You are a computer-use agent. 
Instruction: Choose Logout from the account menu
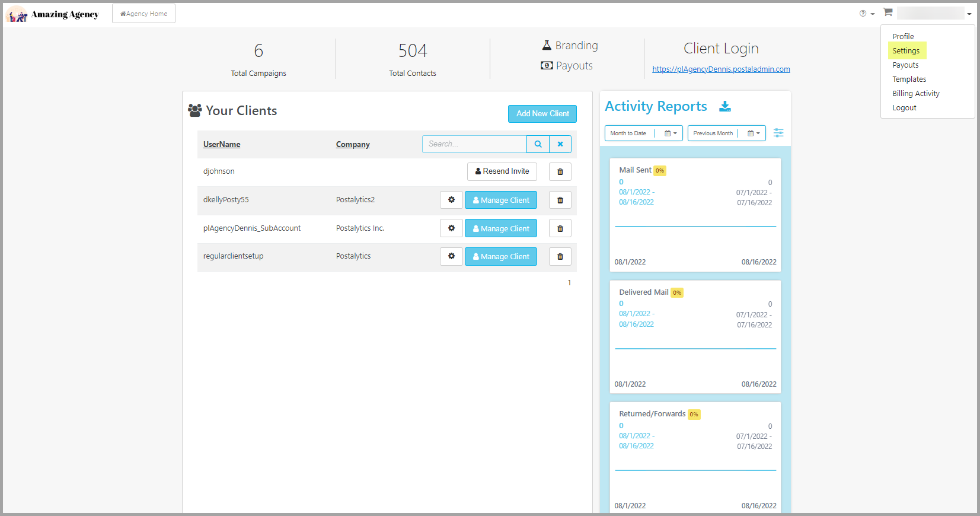point(904,108)
